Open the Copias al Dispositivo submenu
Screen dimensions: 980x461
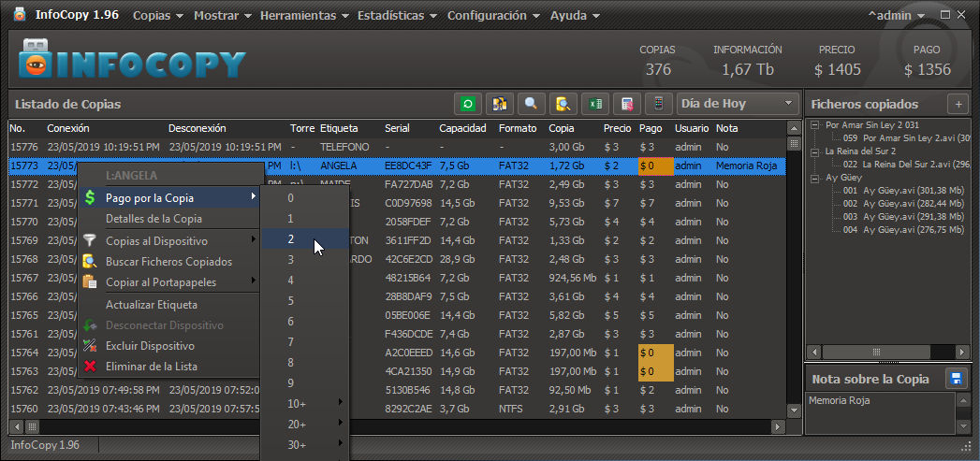pos(168,240)
